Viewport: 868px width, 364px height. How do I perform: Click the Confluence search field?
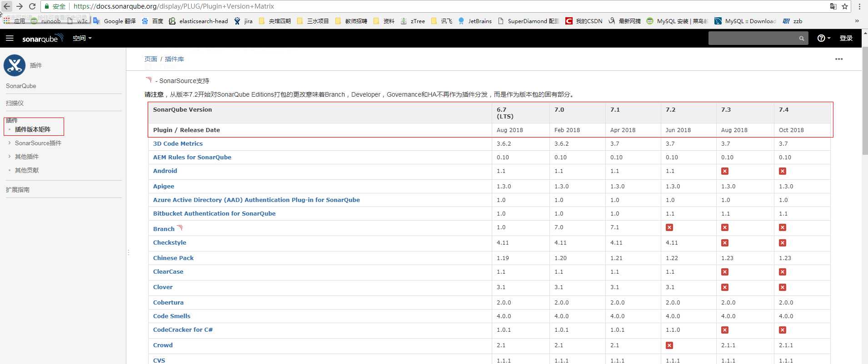pos(758,38)
